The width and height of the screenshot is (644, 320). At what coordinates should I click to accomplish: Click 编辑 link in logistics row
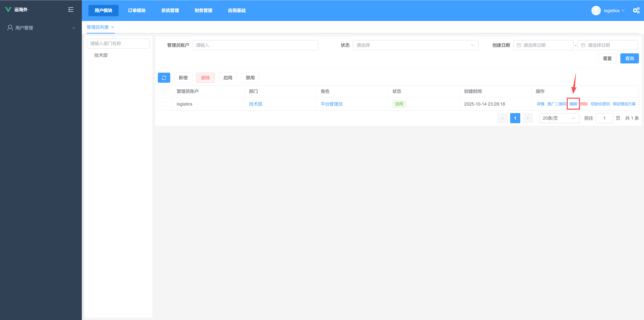[573, 104]
